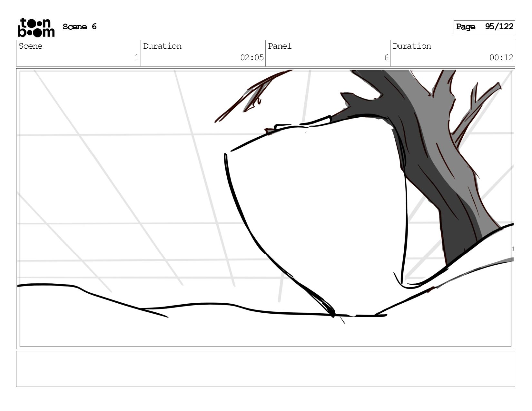This screenshot has width=532, height=411.
Task: Select the duration value '02:05'
Action: click(x=252, y=58)
